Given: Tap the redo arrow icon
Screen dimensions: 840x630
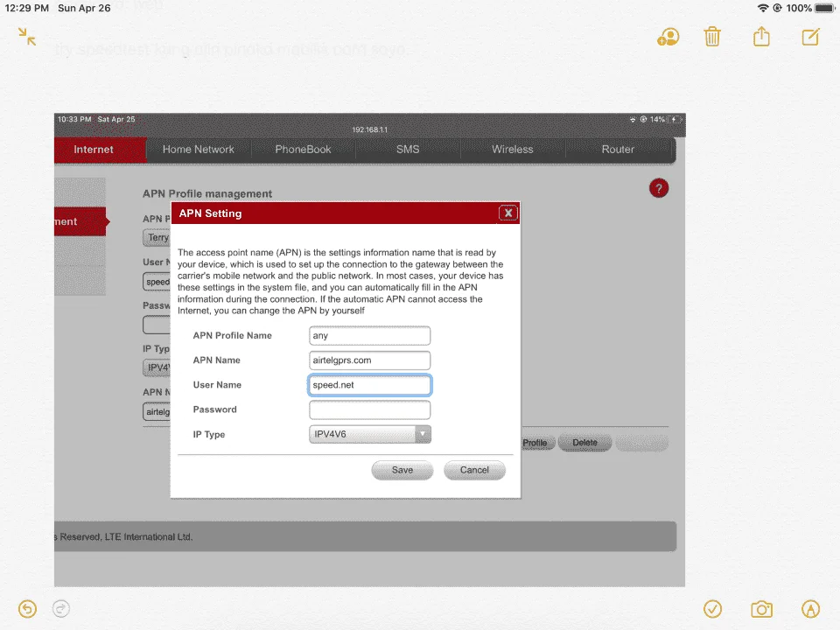Looking at the screenshot, I should click(x=61, y=609).
